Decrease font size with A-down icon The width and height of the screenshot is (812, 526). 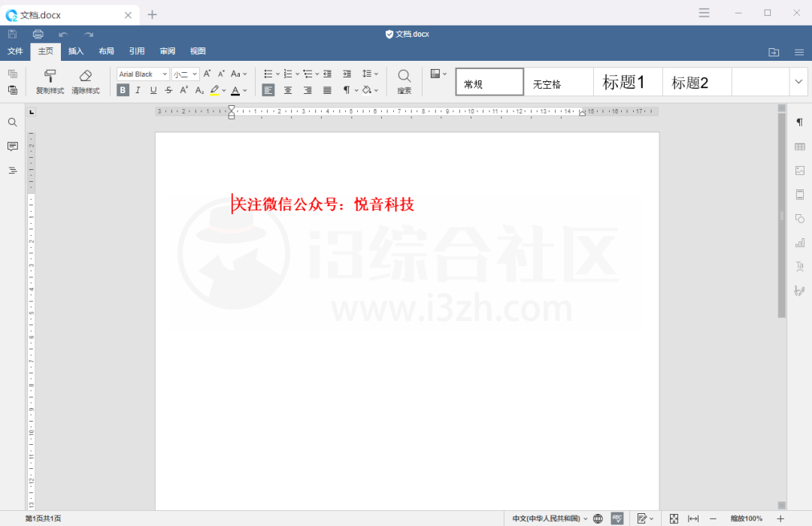click(x=221, y=74)
